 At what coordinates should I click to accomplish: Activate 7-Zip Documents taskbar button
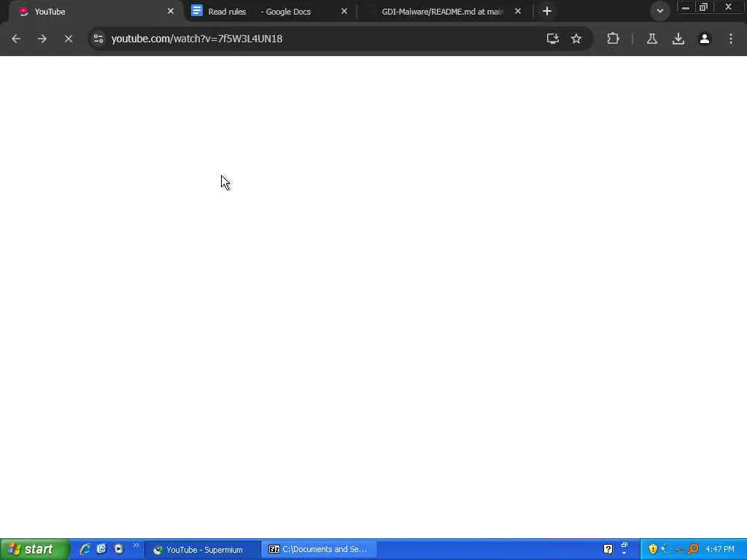[320, 550]
